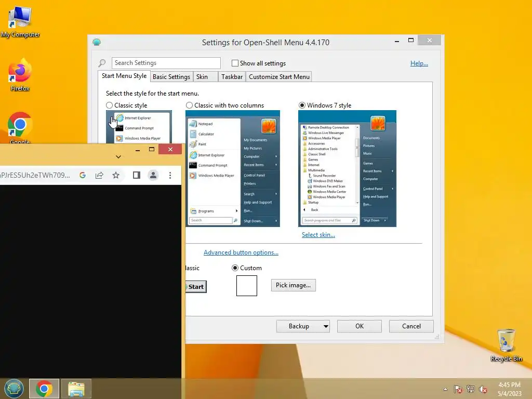This screenshot has width=532, height=399.
Task: Open the Taskbar tab
Action: (232, 77)
